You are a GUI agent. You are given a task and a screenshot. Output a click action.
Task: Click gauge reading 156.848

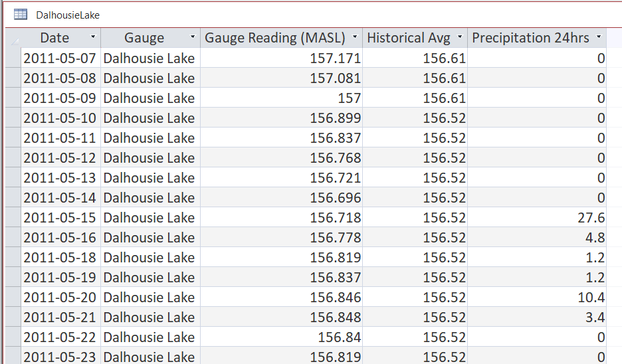point(281,318)
